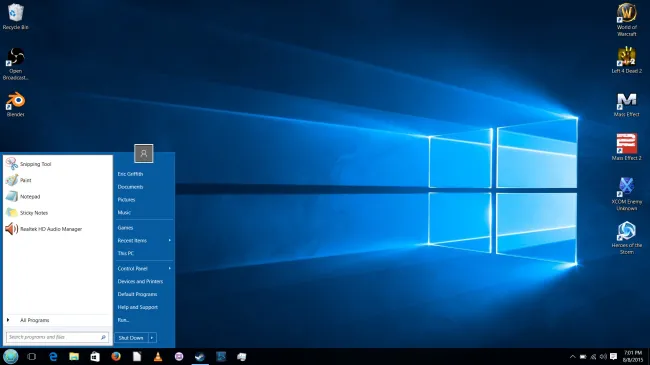Image resolution: width=650 pixels, height=365 pixels.
Task: Click the blank document taskbar icon
Action: click(137, 356)
